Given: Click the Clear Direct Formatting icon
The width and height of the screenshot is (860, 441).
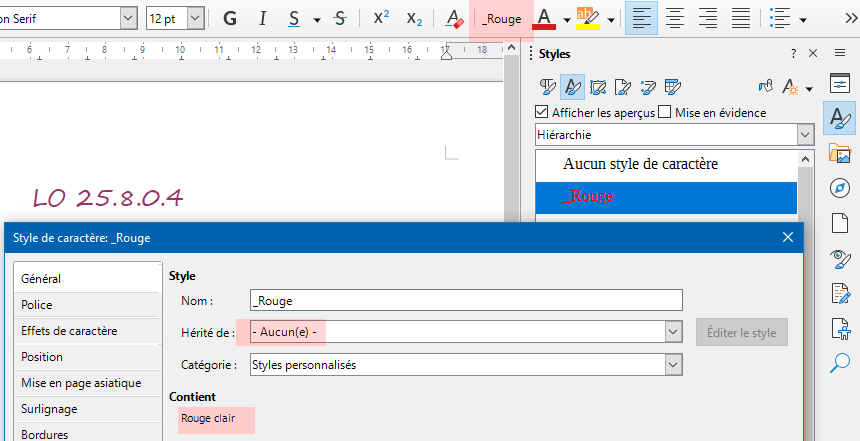Looking at the screenshot, I should coord(454,19).
